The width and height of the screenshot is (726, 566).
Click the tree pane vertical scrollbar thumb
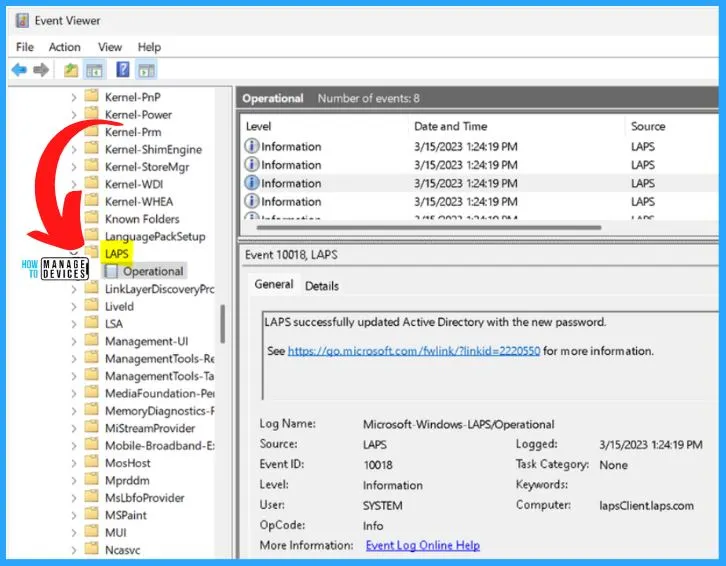223,324
